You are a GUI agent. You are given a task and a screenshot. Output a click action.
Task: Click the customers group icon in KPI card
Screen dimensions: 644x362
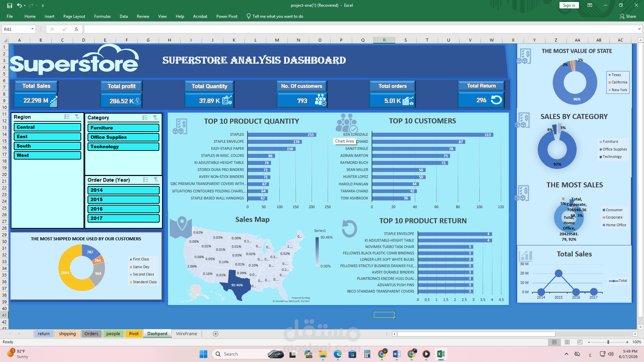[x=320, y=100]
